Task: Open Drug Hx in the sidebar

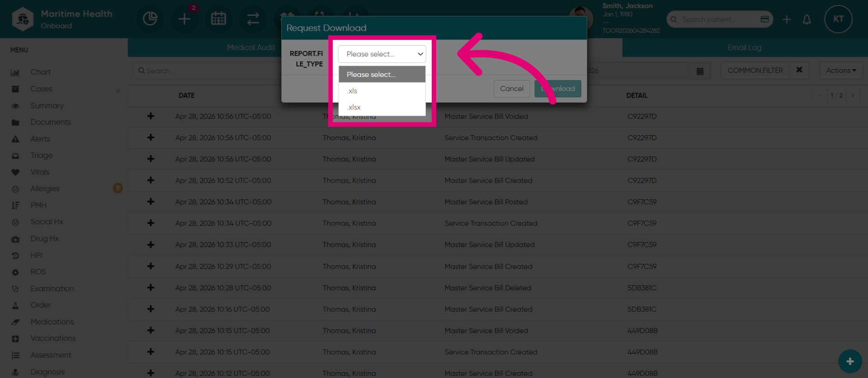Action: (45, 239)
